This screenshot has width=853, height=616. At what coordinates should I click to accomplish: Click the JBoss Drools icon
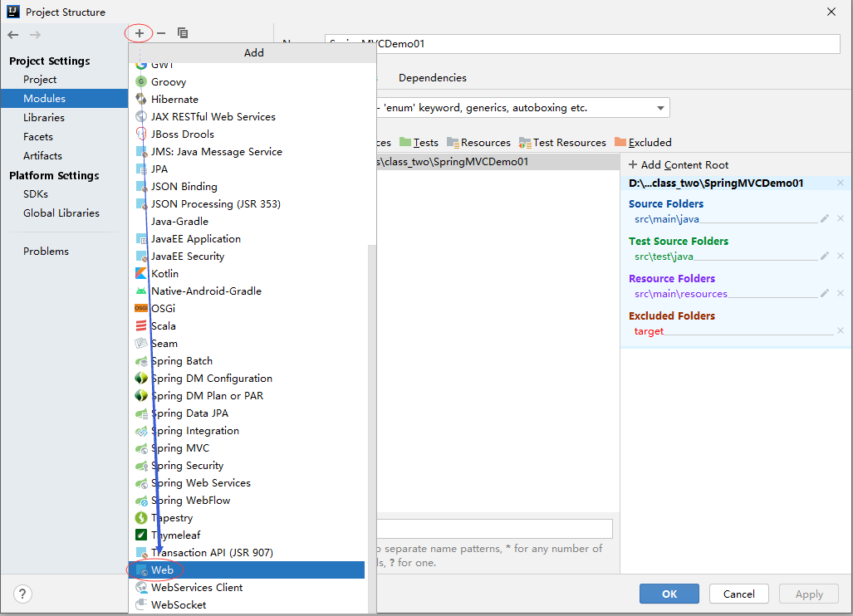(141, 134)
